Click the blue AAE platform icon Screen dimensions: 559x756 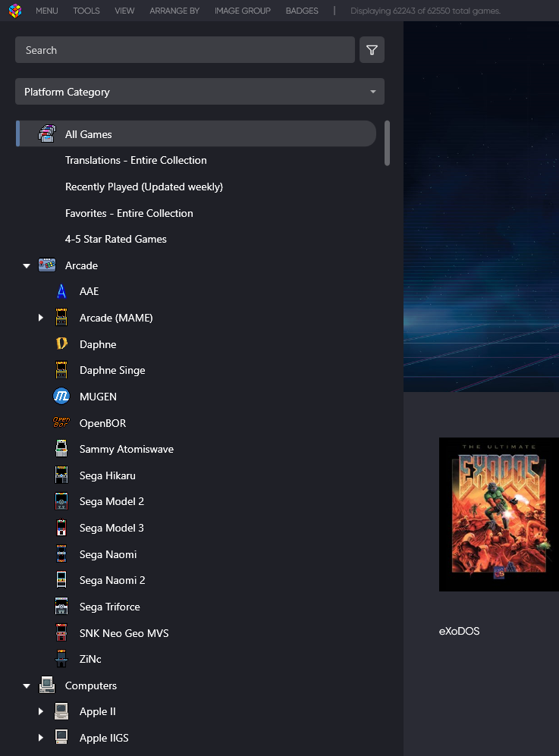[x=61, y=291]
